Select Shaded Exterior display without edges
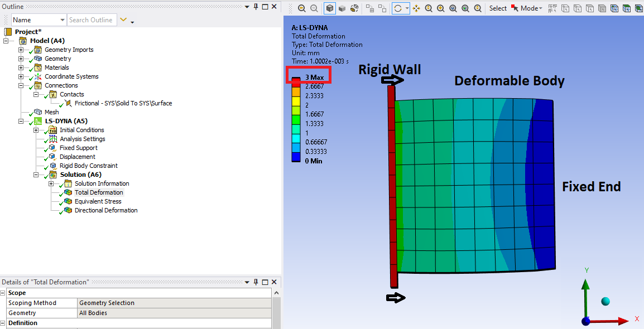The height and width of the screenshot is (329, 644). coord(342,8)
